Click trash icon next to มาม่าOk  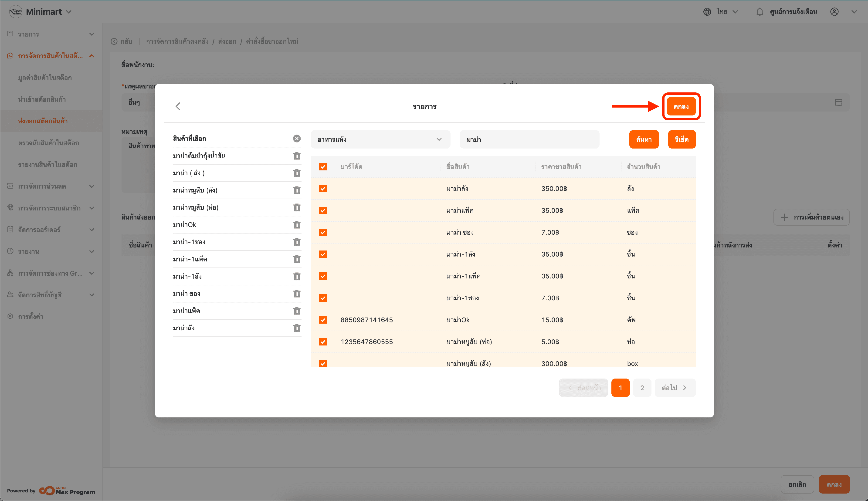297,225
